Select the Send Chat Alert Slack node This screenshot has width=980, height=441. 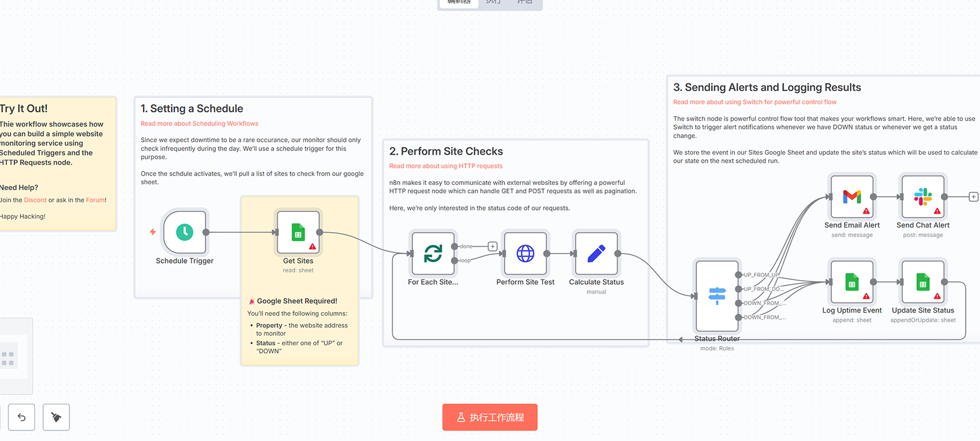pyautogui.click(x=922, y=197)
